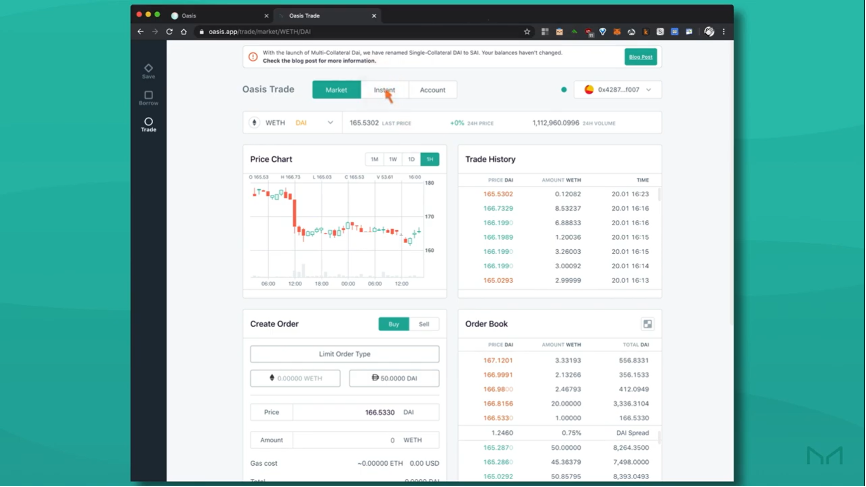This screenshot has height=487, width=866.
Task: Reload the Oasis Trade page
Action: click(169, 31)
